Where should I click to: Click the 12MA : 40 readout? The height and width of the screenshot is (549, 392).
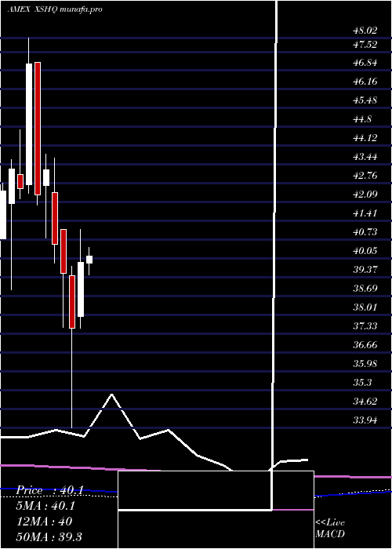(x=44, y=522)
